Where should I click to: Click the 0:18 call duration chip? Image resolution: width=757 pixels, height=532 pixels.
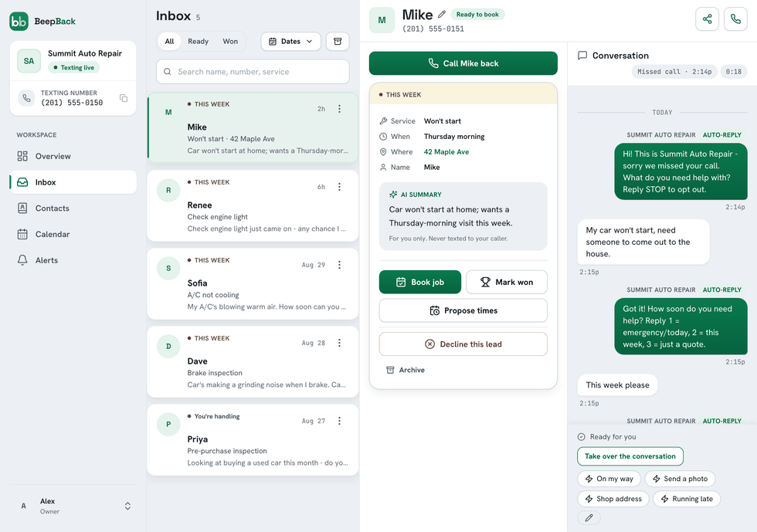coord(733,72)
